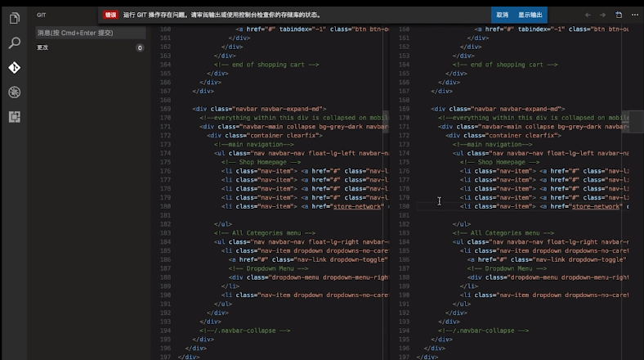
Task: Click line number 181 in left pane
Action: pos(165,215)
